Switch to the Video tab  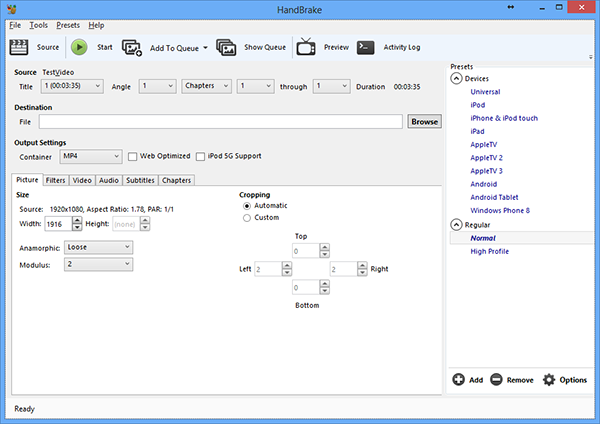coord(83,180)
